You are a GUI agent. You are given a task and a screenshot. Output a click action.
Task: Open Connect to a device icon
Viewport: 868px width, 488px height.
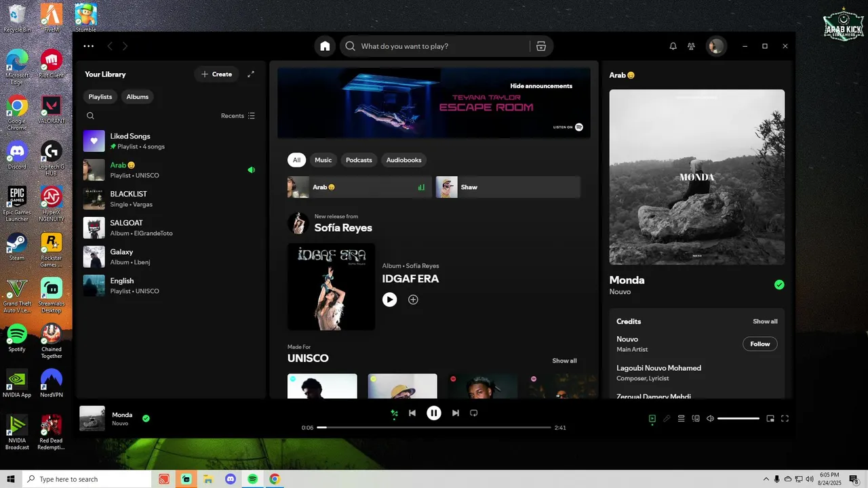click(696, 418)
